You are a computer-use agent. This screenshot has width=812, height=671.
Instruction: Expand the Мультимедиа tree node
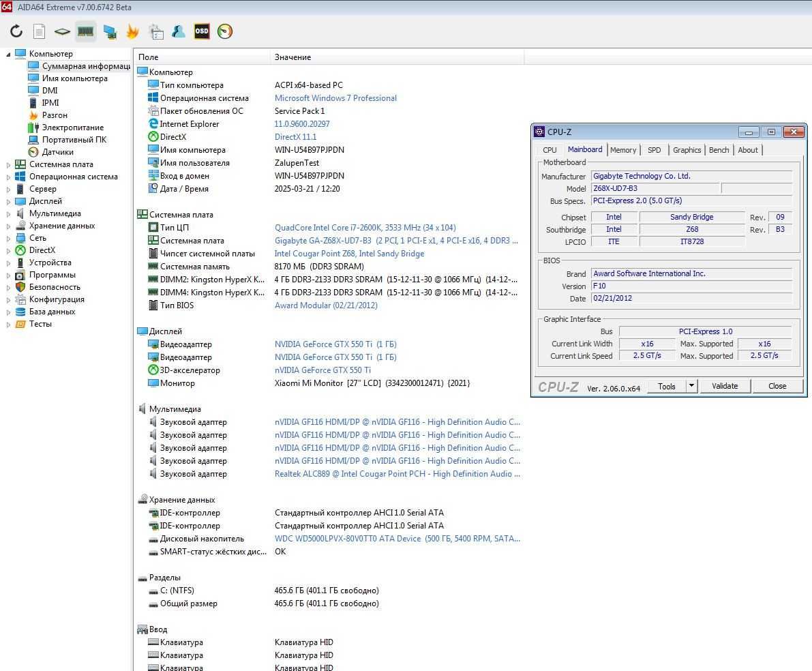point(8,213)
